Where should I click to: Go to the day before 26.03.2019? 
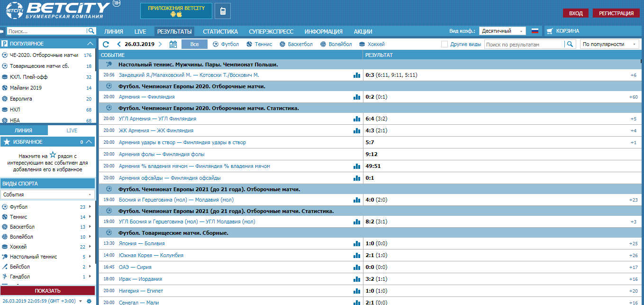coord(119,44)
